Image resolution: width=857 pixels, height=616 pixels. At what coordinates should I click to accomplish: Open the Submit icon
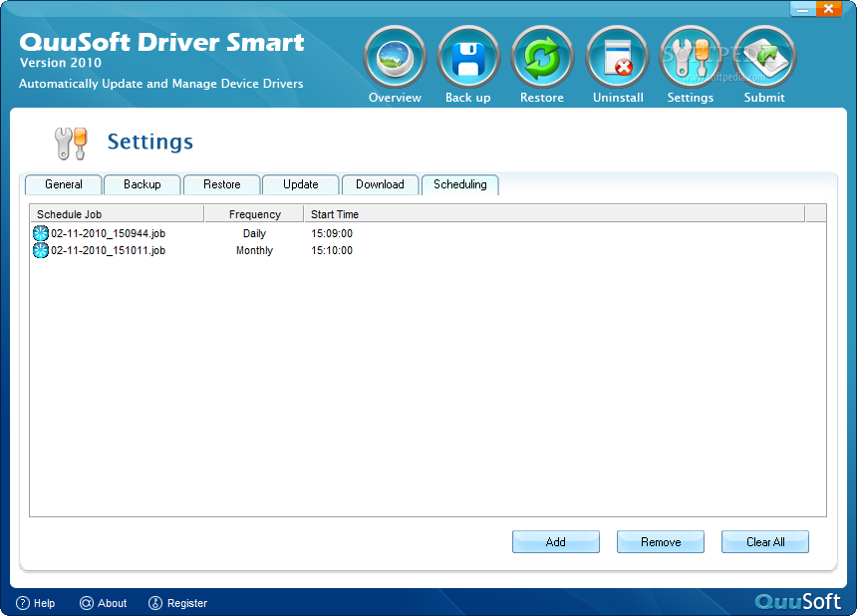[x=764, y=57]
